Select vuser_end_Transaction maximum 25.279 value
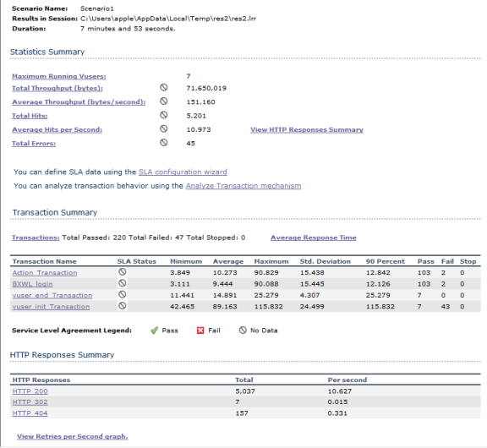Viewport: 487px width, 448px height. click(x=266, y=295)
